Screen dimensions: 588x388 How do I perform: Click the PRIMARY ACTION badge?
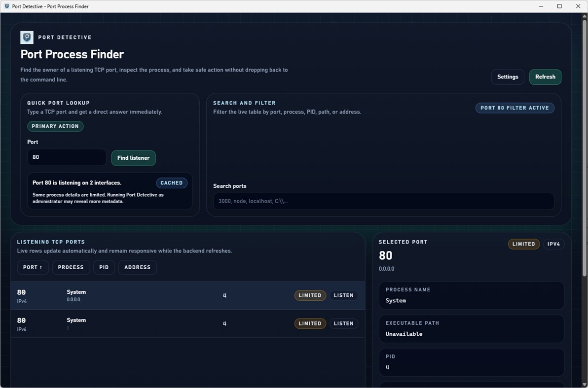click(x=55, y=126)
